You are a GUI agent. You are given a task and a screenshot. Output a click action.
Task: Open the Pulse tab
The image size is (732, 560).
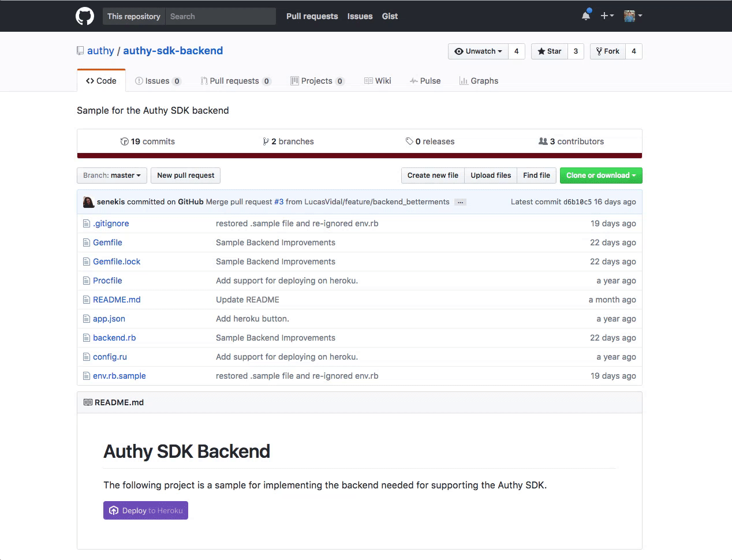(x=425, y=81)
